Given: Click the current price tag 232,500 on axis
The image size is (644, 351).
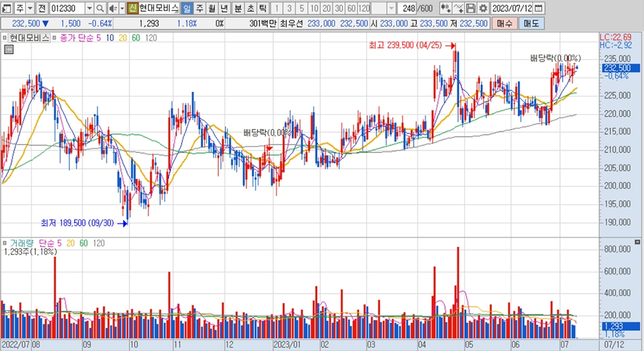Looking at the screenshot, I should pos(621,68).
